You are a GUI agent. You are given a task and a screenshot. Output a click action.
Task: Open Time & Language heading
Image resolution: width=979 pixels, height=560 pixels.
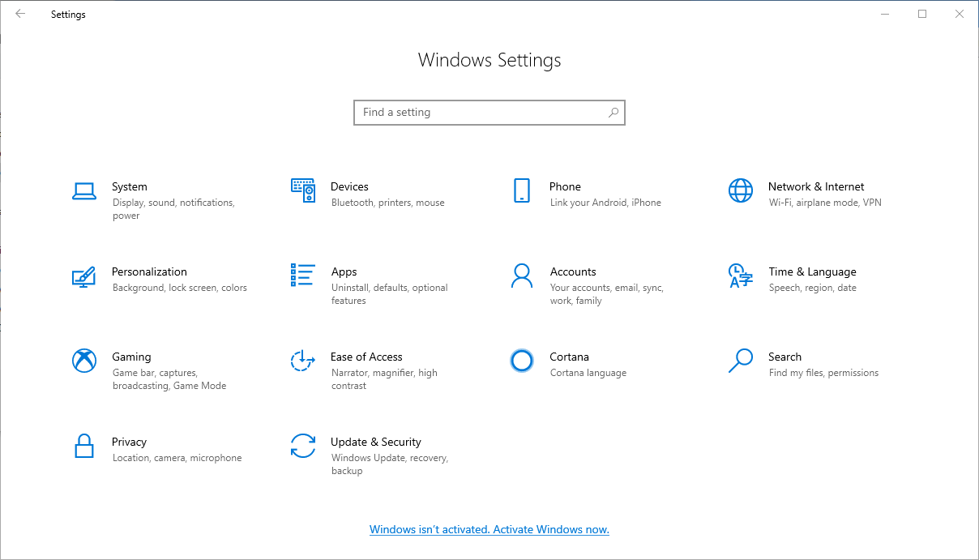812,271
